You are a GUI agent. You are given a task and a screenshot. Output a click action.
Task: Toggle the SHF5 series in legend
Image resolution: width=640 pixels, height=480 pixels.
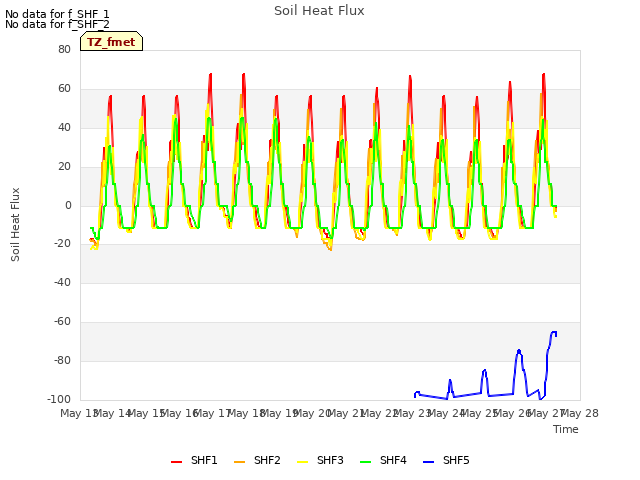446,461
